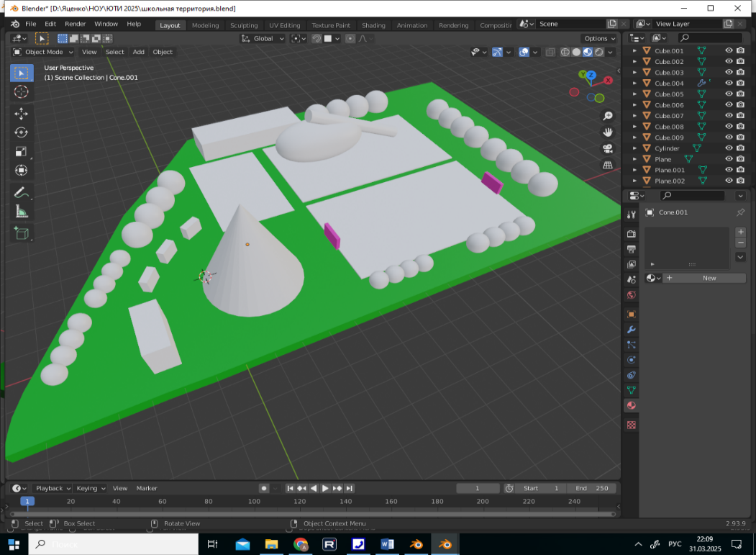Pick the Annotate pencil tool
The image size is (756, 555).
(x=21, y=192)
